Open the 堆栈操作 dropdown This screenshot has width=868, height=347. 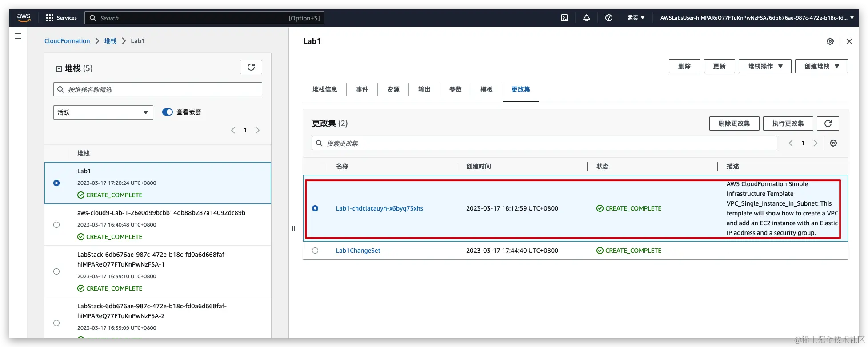coord(765,66)
